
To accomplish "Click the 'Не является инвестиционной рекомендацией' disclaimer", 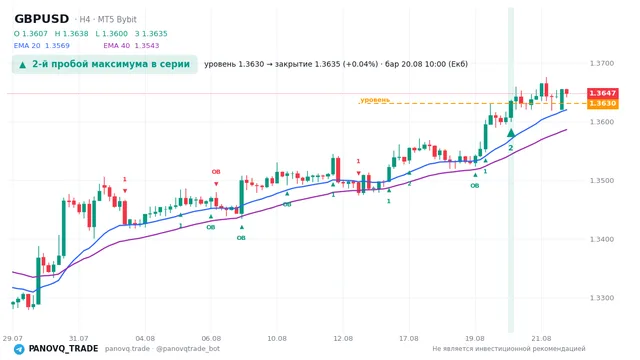I will (509, 349).
